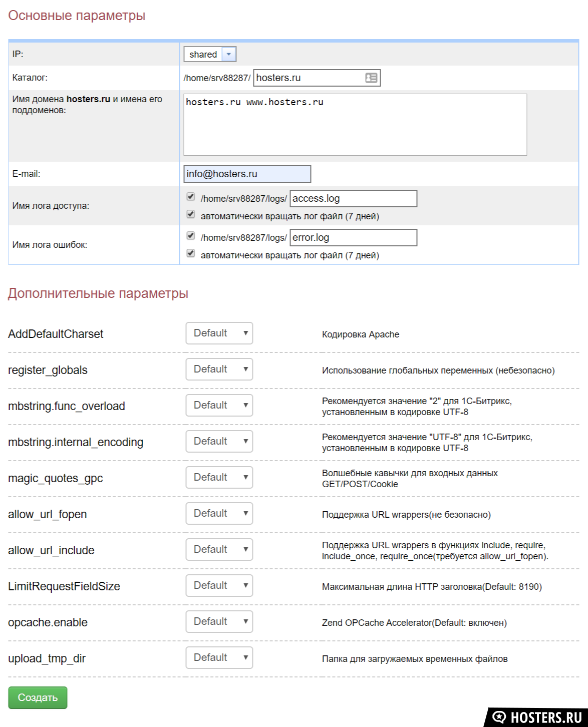Click the domain names text area
588x727 pixels.
(x=355, y=125)
